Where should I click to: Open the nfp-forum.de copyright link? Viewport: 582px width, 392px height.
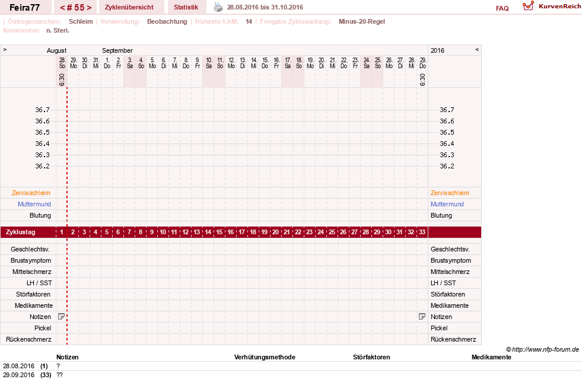(543, 349)
